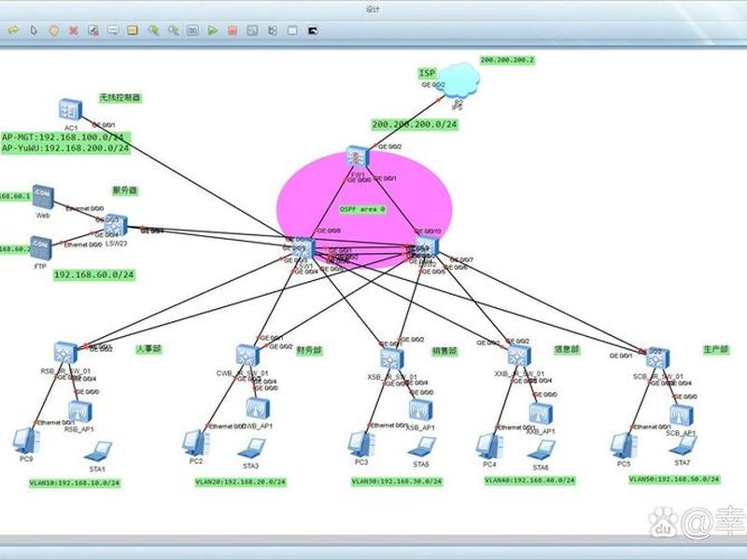Select the CWB access switch
This screenshot has width=747, height=560.
tap(247, 356)
